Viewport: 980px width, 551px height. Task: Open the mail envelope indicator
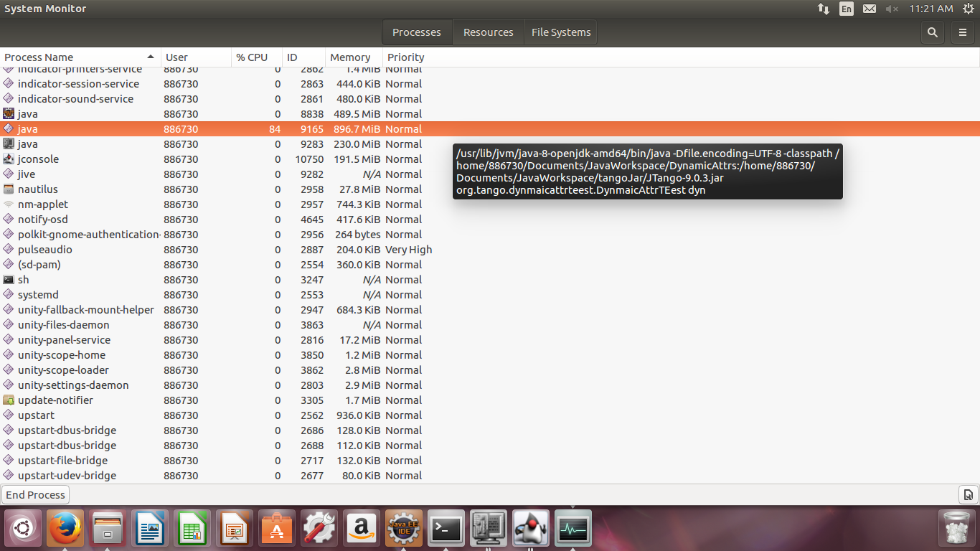point(870,9)
